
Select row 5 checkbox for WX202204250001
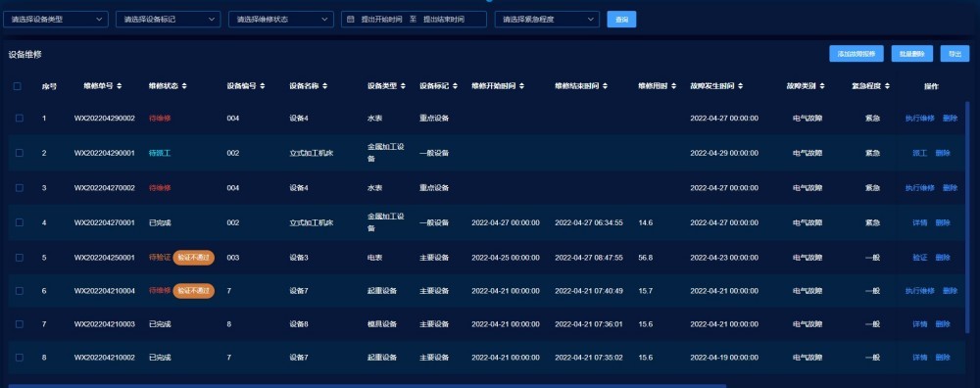[x=20, y=258]
